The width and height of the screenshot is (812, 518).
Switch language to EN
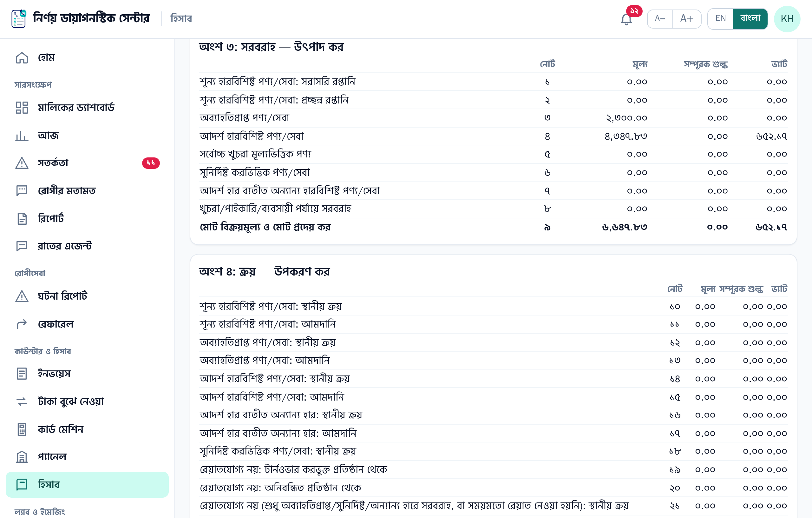(721, 18)
